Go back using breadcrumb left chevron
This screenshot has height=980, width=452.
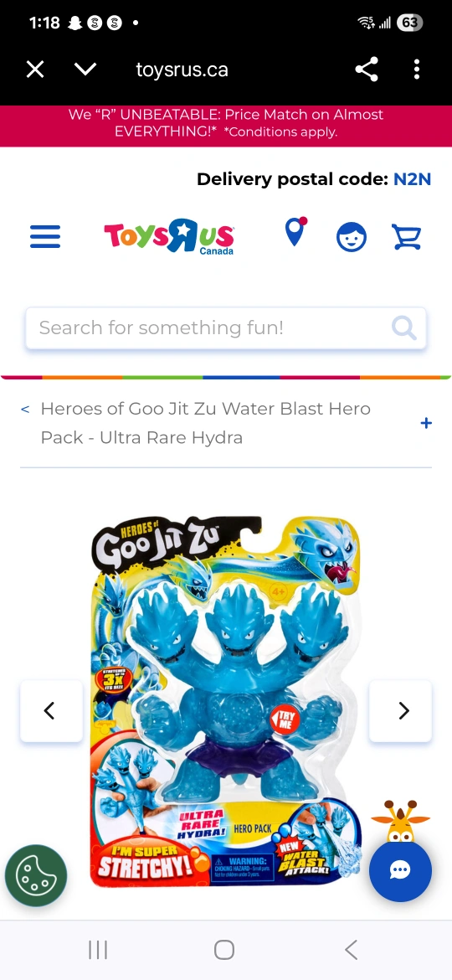coord(25,409)
